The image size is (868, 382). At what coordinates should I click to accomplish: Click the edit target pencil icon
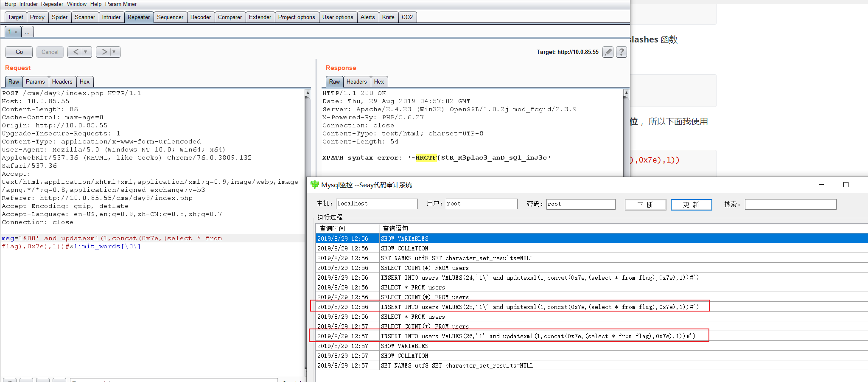point(608,52)
